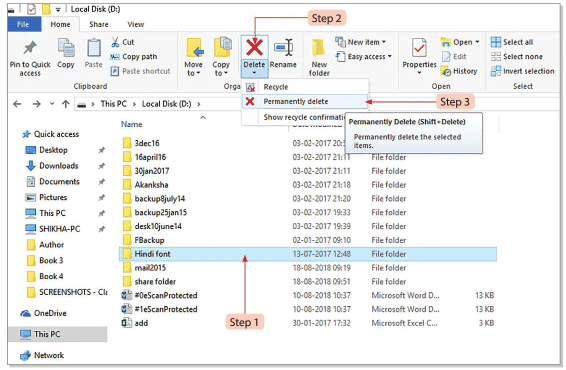566x370 pixels.
Task: Select the 16april16 folder
Action: [x=144, y=157]
